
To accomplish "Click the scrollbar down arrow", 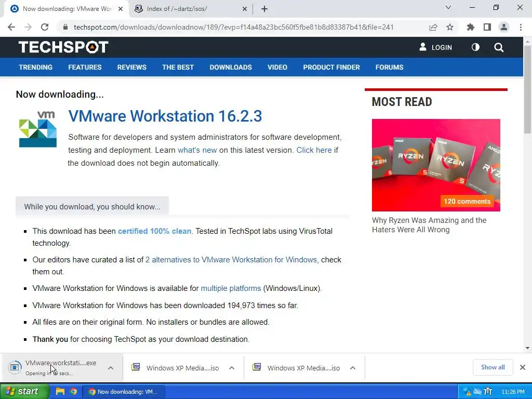I will click(x=527, y=348).
